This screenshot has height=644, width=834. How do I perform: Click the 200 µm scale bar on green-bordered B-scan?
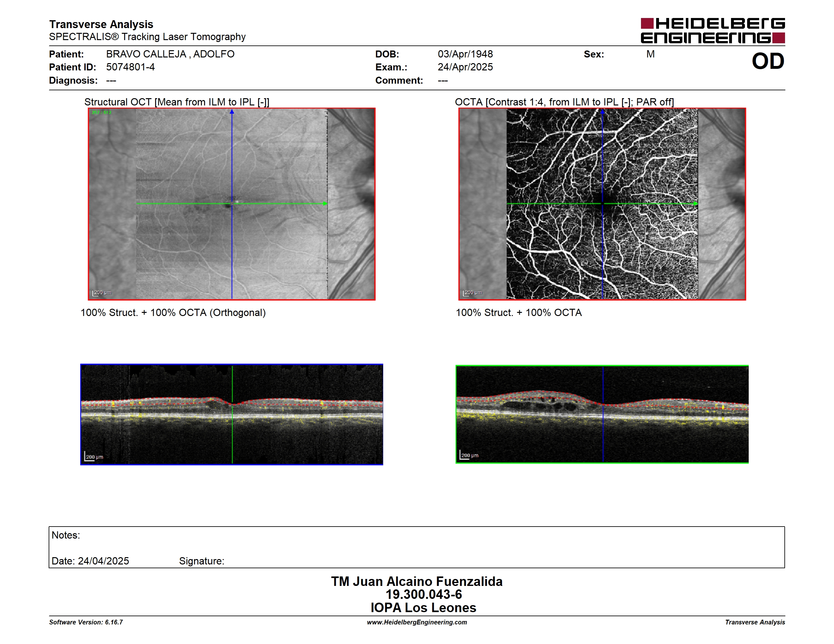[469, 455]
